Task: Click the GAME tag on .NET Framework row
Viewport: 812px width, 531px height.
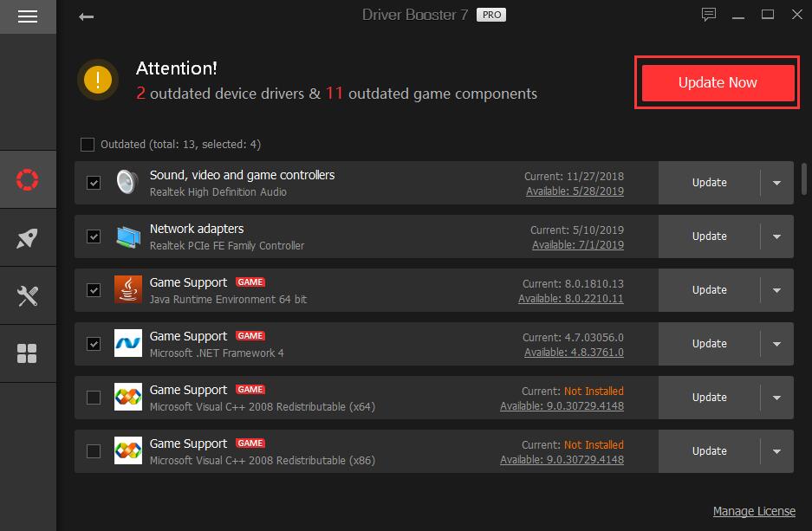Action: 250,336
